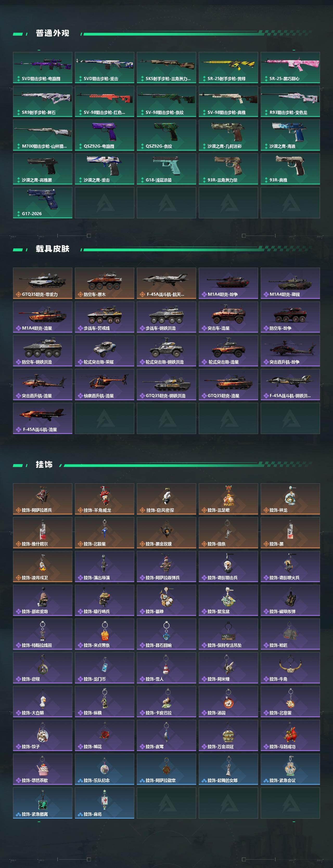Select the 侦察直升机-流星 orange helicopter
333x868 pixels.
[105, 384]
